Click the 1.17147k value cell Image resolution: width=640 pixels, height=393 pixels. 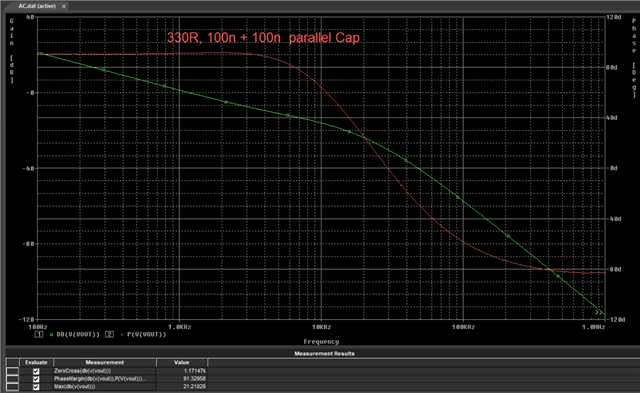182,371
